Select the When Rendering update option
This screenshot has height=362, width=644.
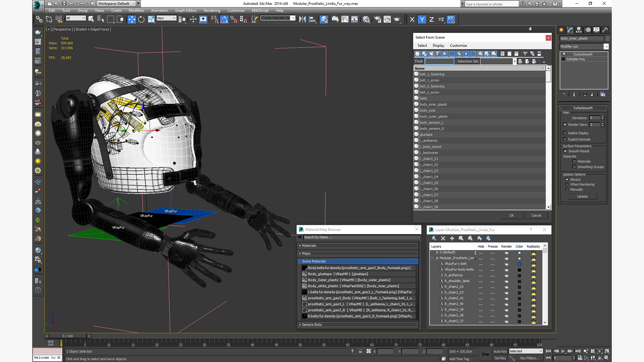567,184
